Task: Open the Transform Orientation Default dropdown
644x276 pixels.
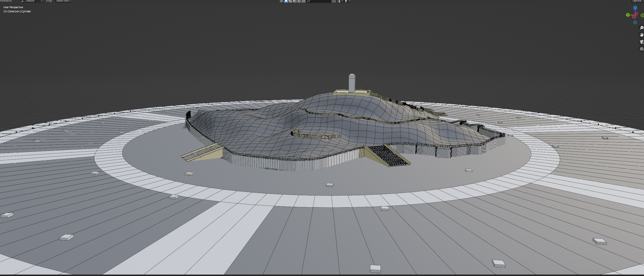Action: 32,1
